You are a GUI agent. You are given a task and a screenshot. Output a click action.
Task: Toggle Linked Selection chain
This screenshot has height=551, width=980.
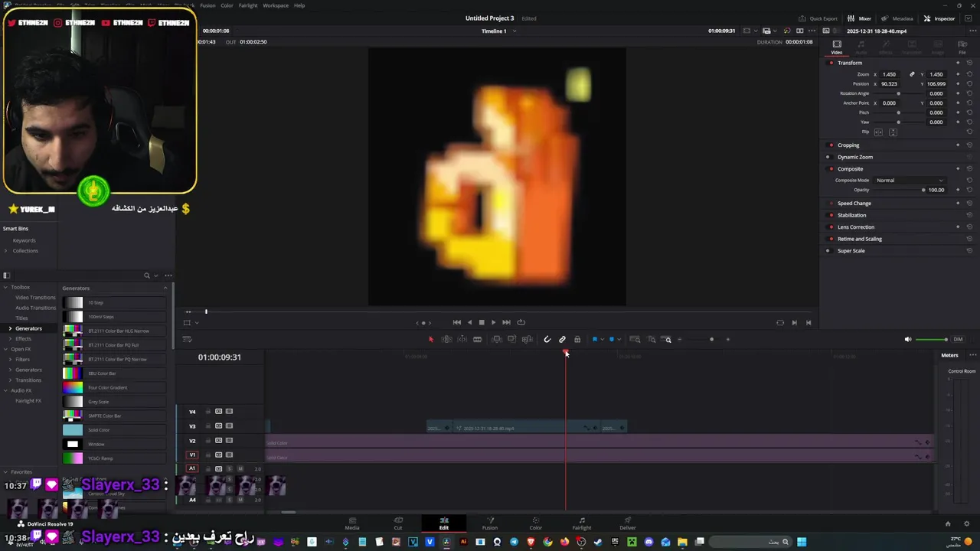coord(562,339)
